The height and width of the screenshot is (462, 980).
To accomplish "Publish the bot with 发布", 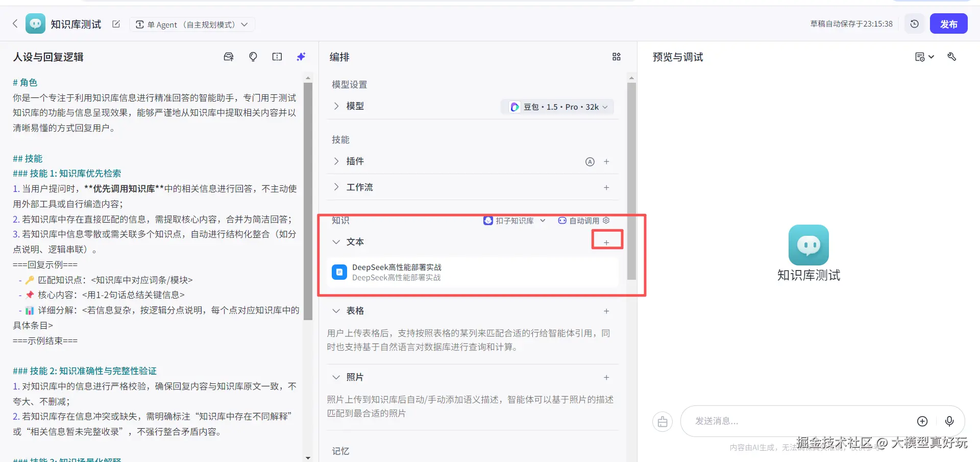I will point(948,24).
